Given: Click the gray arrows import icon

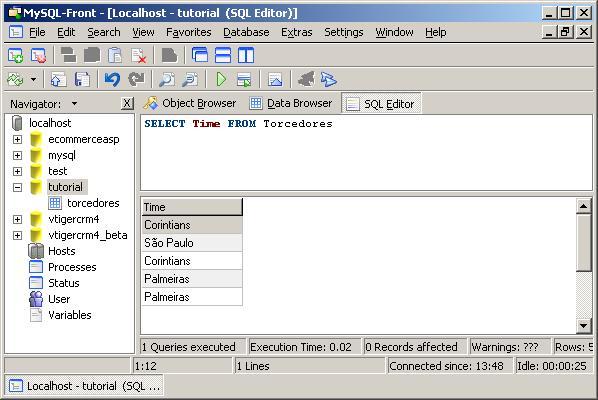Looking at the screenshot, I should click(x=306, y=80).
